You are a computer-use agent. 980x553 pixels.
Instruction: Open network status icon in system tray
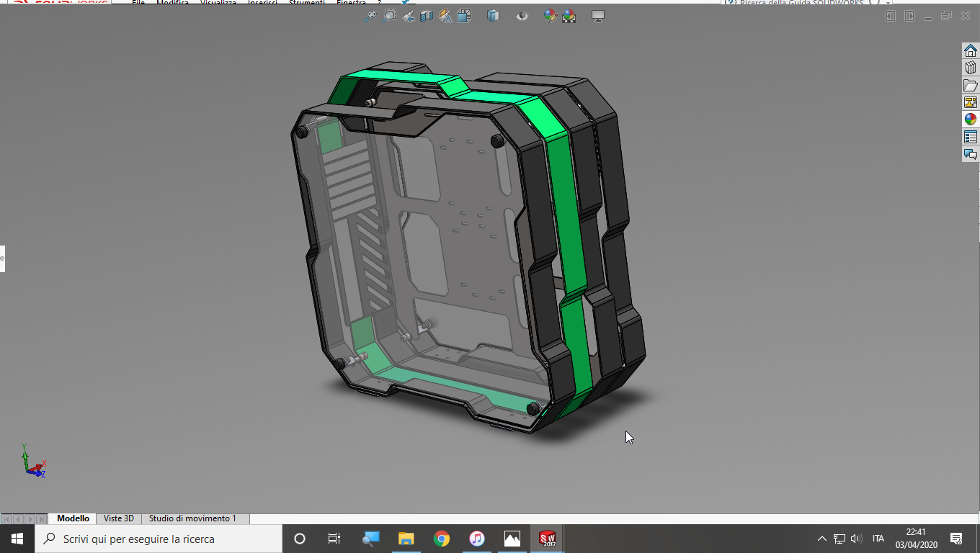click(x=839, y=539)
